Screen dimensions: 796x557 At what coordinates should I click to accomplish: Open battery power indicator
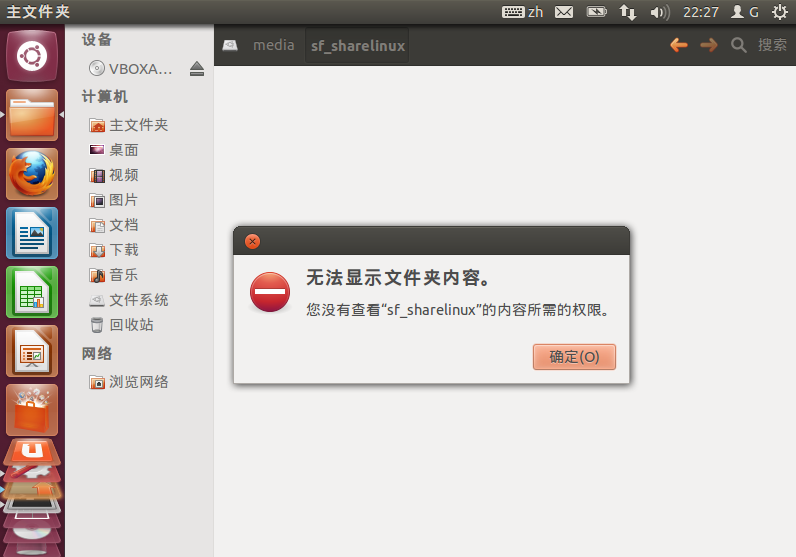pyautogui.click(x=596, y=12)
